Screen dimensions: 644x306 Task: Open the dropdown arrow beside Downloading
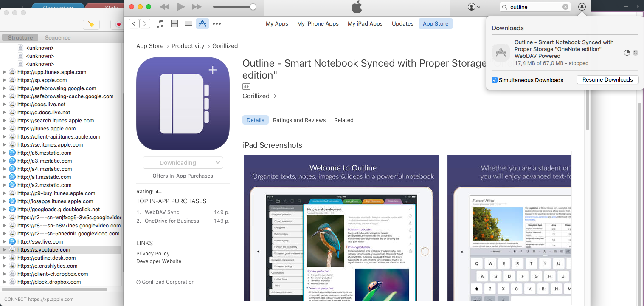point(218,163)
